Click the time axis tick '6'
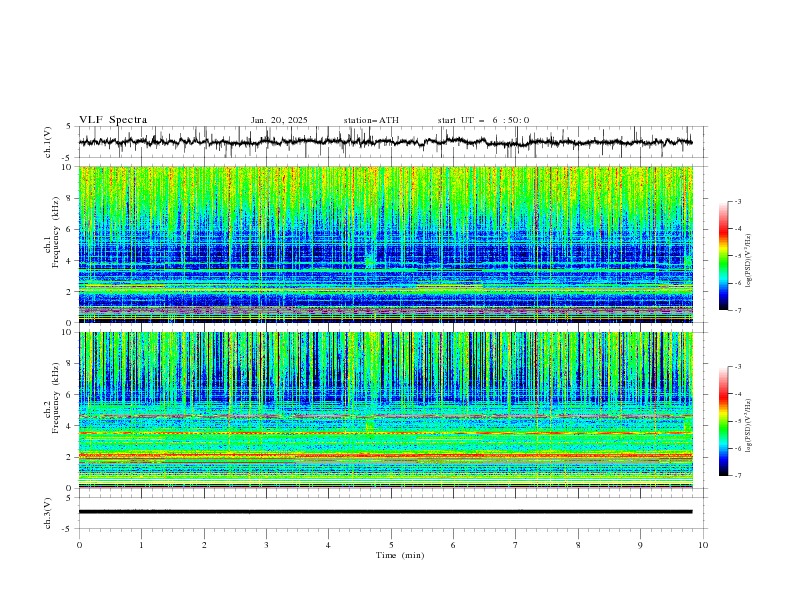Image resolution: width=792 pixels, height=612 pixels. (453, 546)
